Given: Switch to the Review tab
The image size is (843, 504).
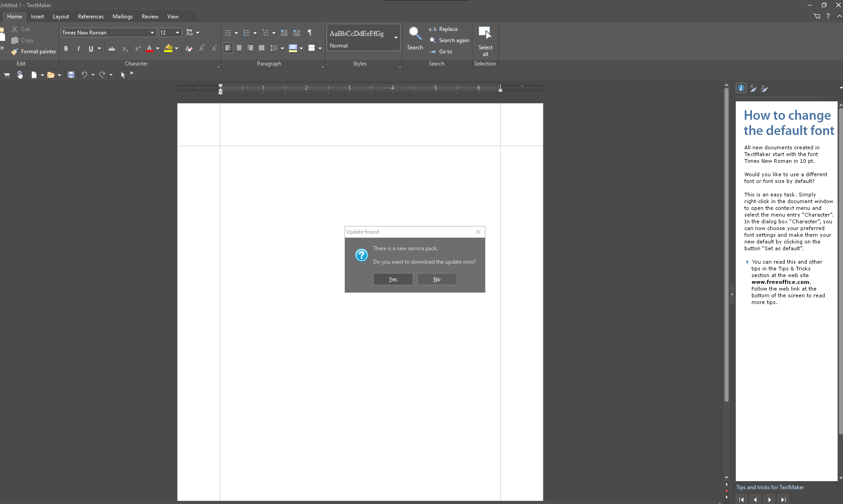Looking at the screenshot, I should [150, 17].
